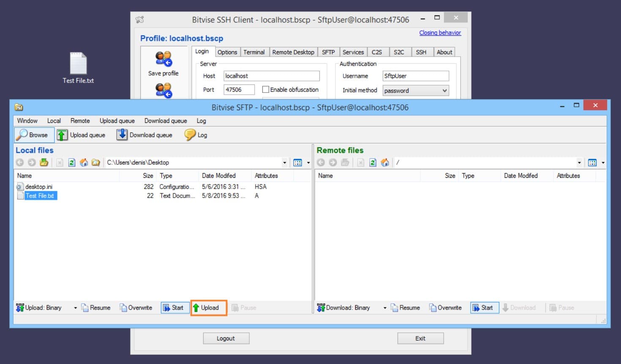The height and width of the screenshot is (364, 621).
Task: Expand the remote path dropdown
Action: (x=579, y=163)
